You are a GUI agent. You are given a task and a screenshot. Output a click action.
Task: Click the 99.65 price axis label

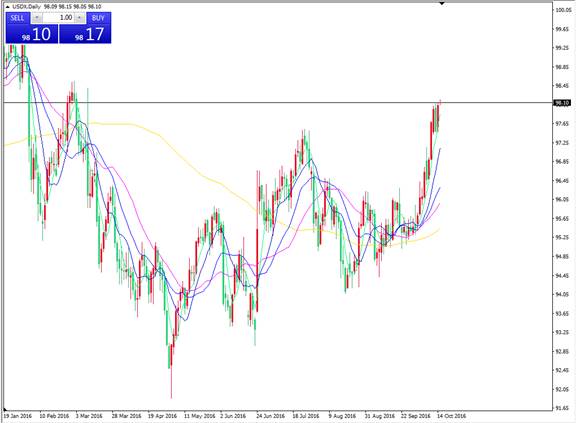click(x=563, y=29)
